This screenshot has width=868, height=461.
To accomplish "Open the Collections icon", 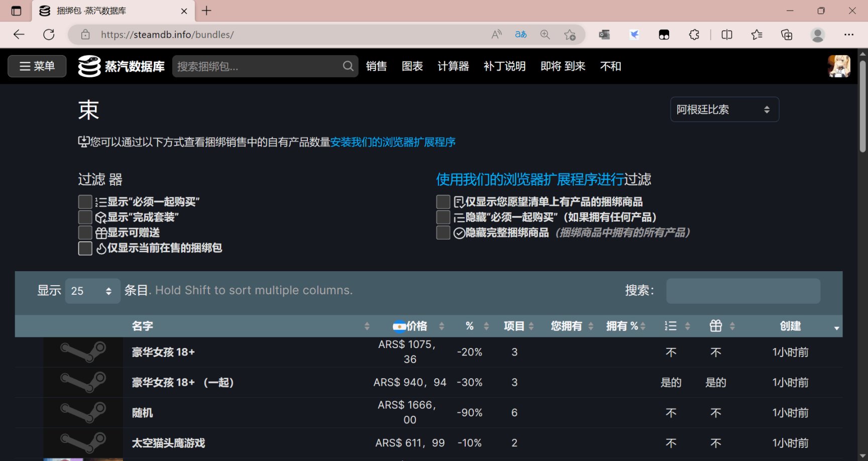I will (x=787, y=35).
